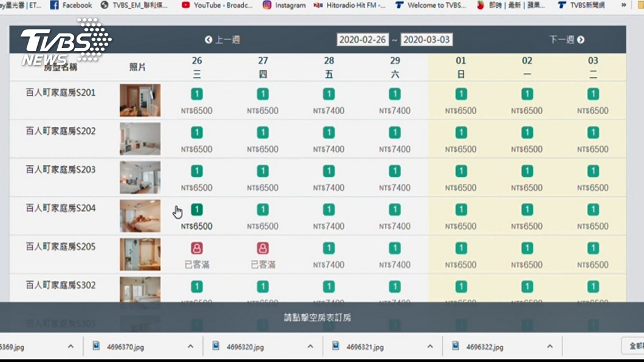Open S201 room photo thumbnail

click(x=140, y=100)
